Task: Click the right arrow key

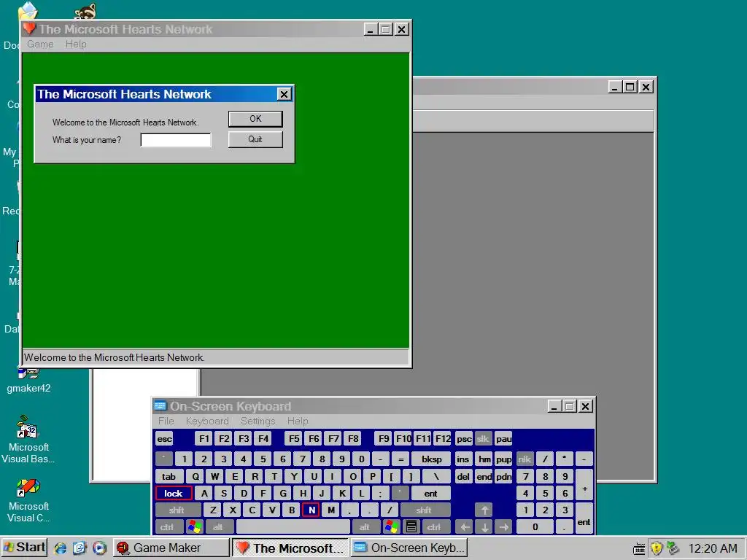Action: (x=503, y=527)
